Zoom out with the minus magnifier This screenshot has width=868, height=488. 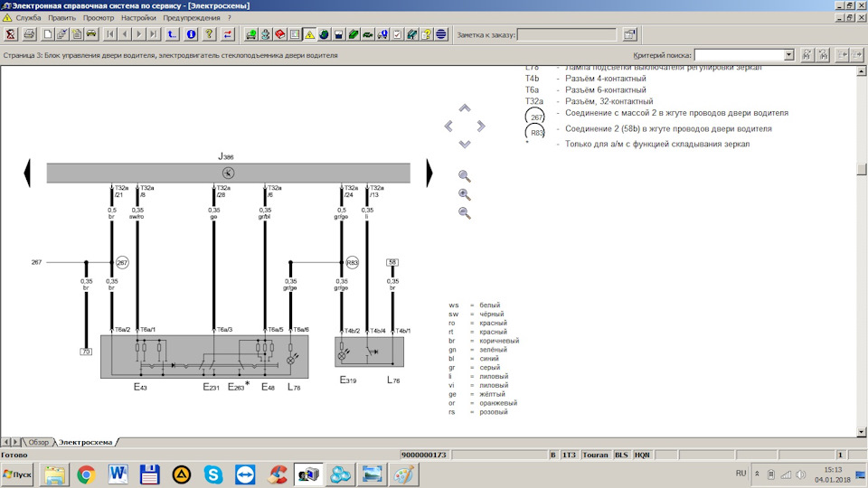[465, 213]
